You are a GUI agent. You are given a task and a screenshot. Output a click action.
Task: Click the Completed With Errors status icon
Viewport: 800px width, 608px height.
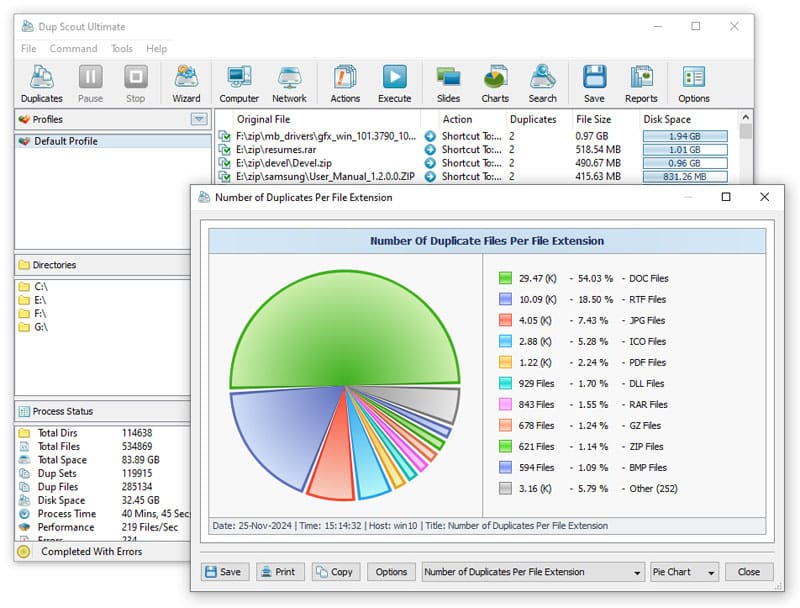tap(24, 551)
